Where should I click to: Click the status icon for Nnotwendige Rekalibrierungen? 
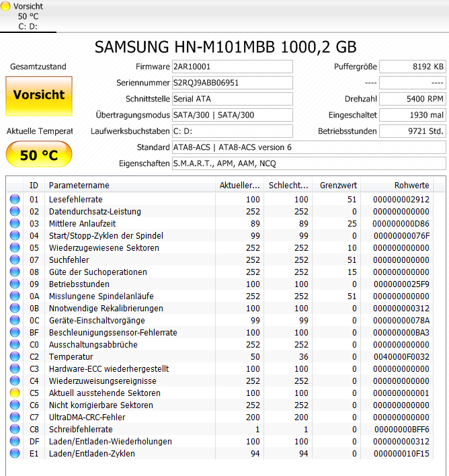(15, 308)
